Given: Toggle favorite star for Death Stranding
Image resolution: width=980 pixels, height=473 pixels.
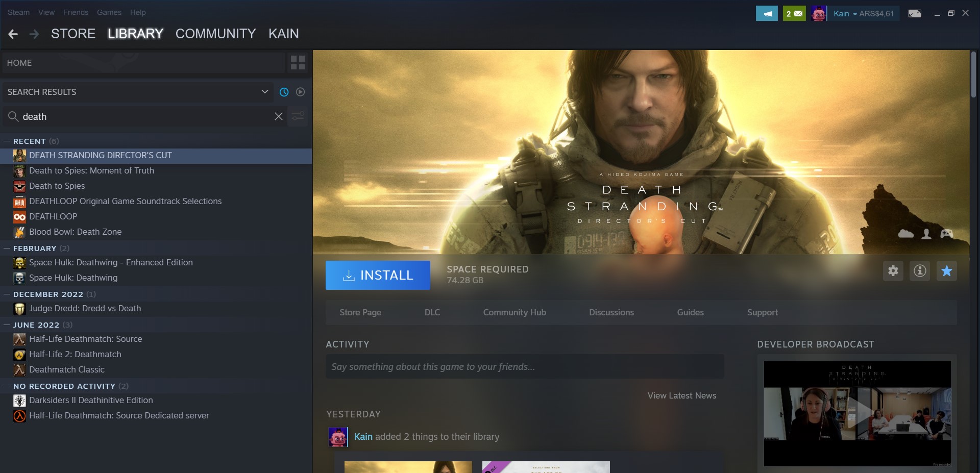Looking at the screenshot, I should tap(947, 271).
